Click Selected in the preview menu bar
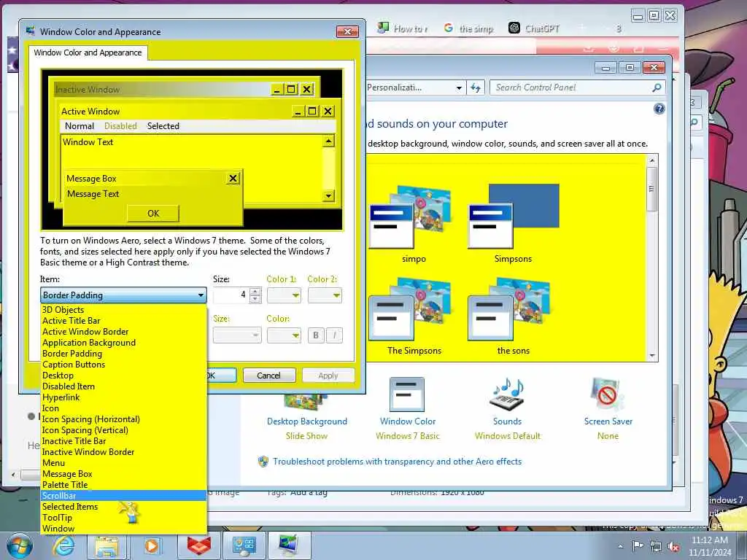Image resolution: width=747 pixels, height=560 pixels. tap(163, 125)
